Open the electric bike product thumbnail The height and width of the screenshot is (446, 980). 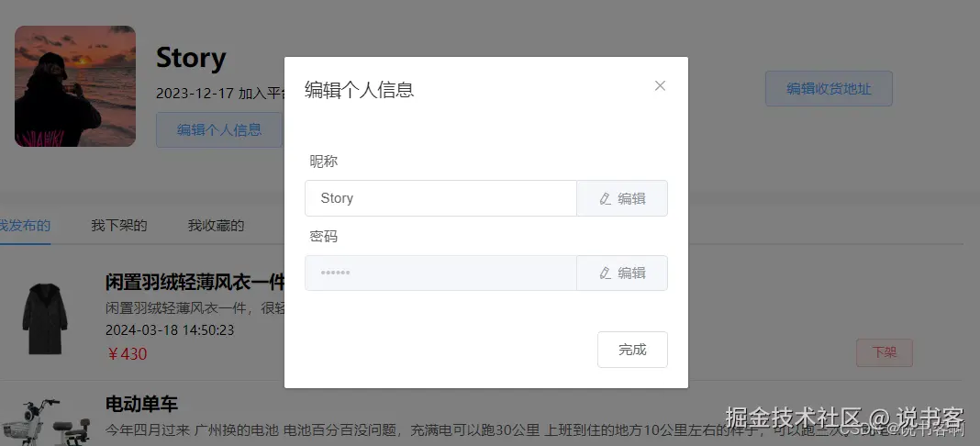45,421
